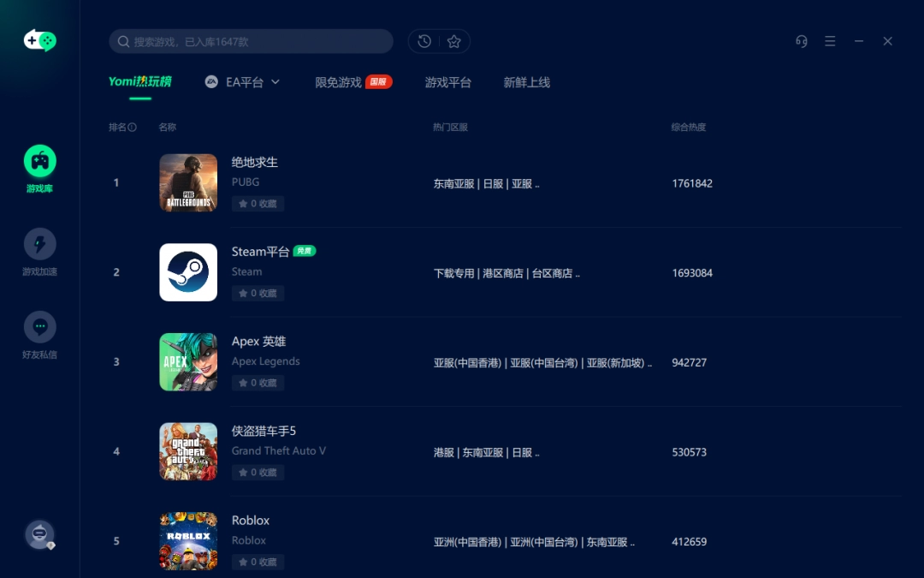Click the customer service headset icon

point(801,40)
